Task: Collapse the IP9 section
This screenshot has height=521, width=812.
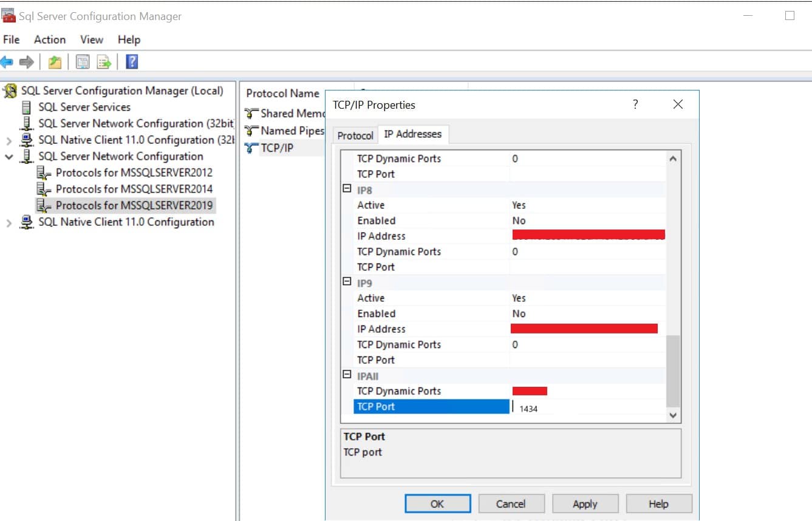Action: tap(347, 282)
